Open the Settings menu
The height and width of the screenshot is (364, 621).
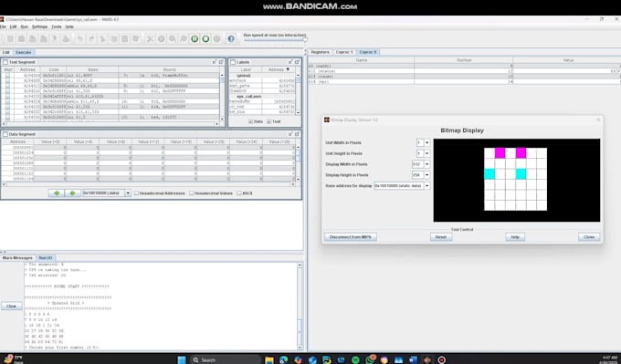pyautogui.click(x=39, y=26)
